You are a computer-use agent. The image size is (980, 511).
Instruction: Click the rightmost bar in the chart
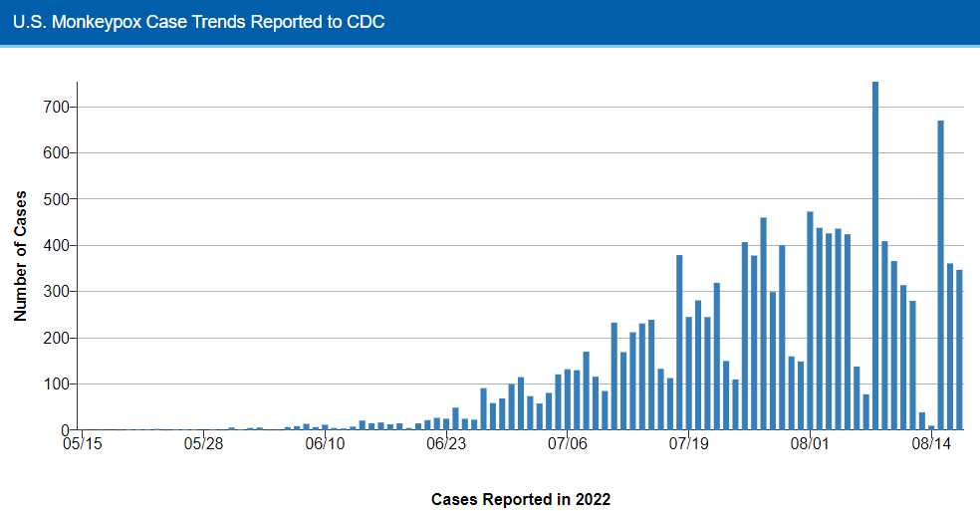(x=959, y=350)
